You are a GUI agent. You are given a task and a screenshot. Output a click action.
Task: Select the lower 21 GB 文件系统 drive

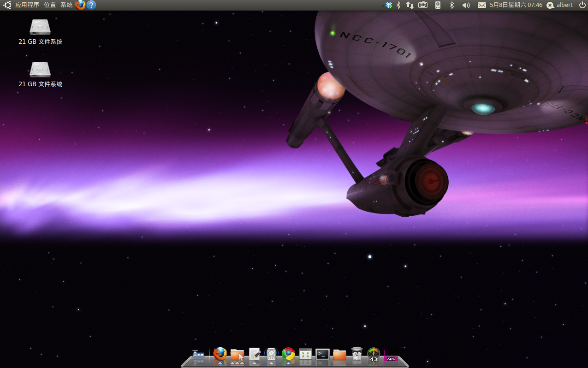pyautogui.click(x=40, y=74)
